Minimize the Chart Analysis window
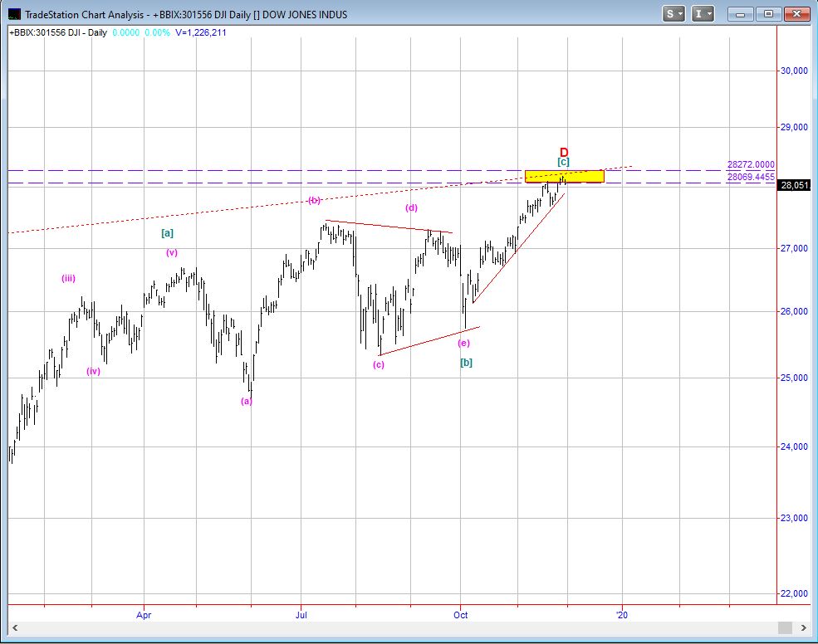 tap(741, 14)
